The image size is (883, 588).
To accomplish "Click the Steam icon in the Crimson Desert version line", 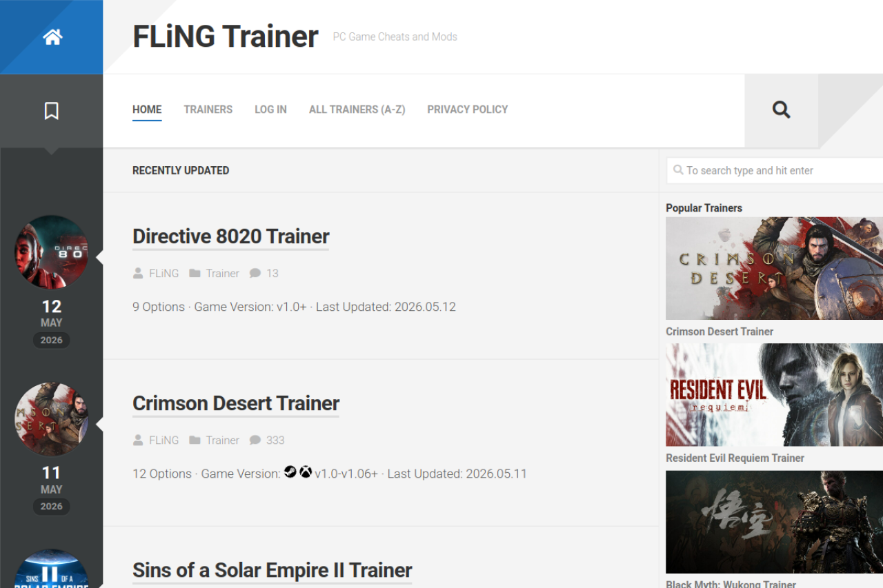I will coord(290,472).
